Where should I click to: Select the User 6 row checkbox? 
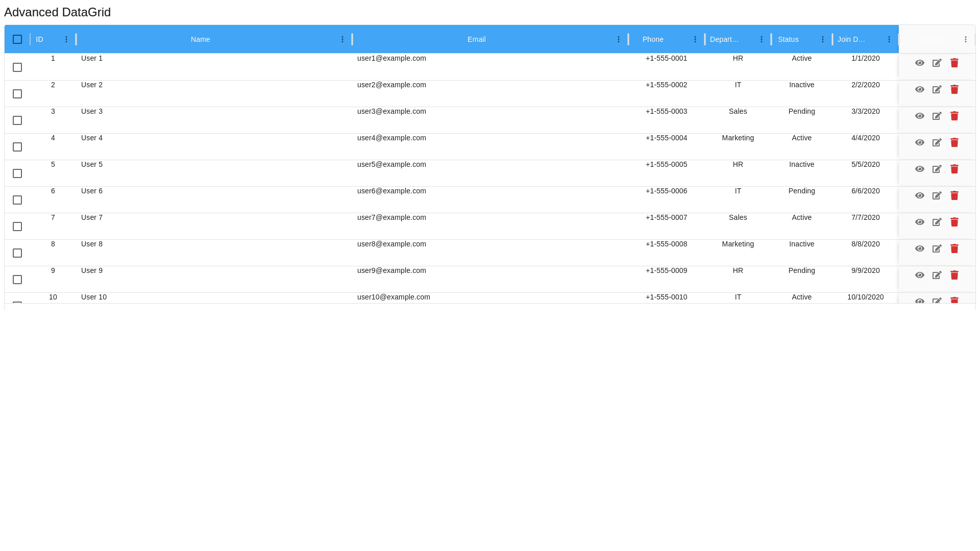(x=17, y=200)
